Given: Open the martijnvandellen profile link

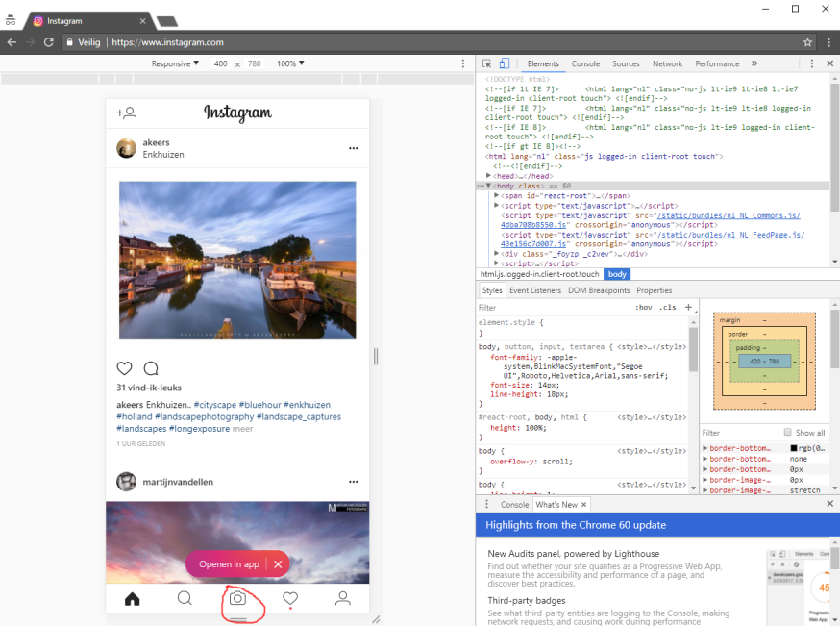Looking at the screenshot, I should 177,482.
